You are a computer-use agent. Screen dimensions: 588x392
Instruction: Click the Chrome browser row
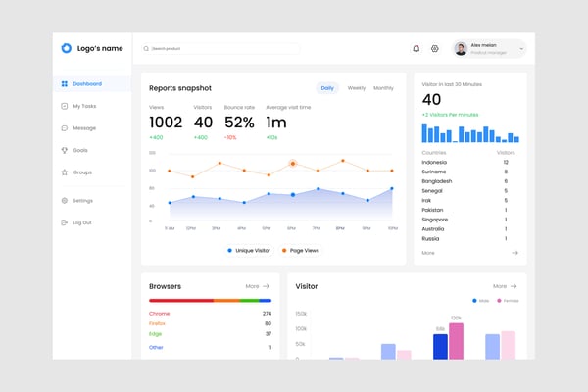click(210, 314)
